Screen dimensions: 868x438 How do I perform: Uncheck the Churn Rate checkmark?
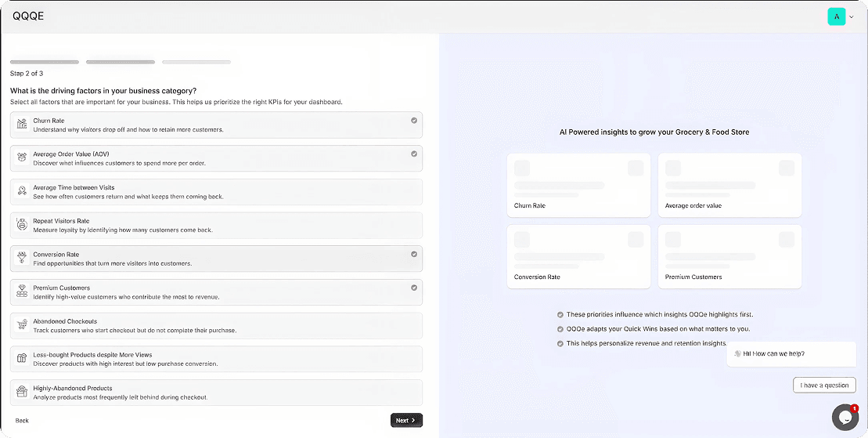click(414, 121)
